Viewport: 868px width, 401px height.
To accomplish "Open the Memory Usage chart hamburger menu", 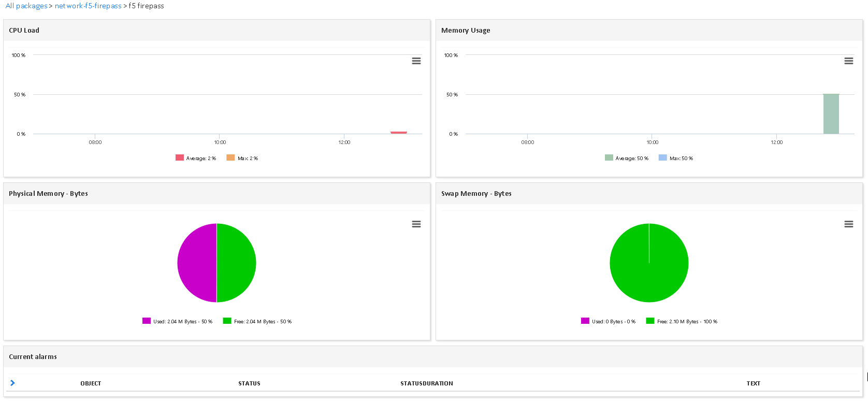I will 848,61.
